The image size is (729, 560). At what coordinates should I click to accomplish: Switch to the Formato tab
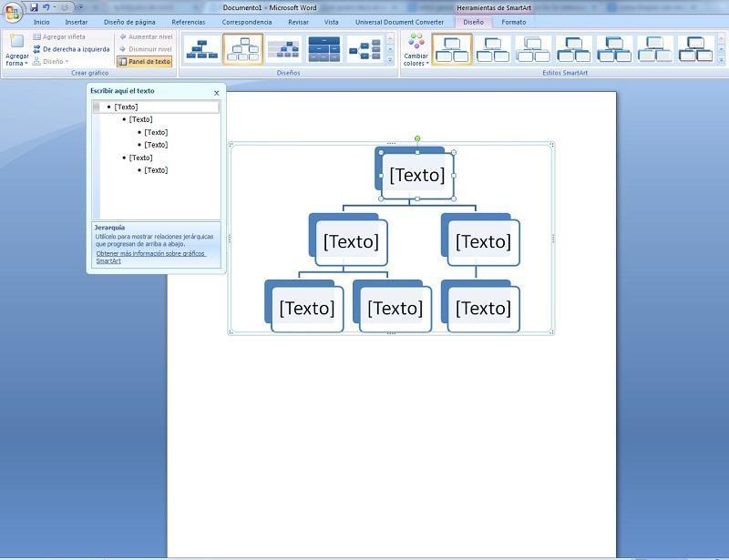point(513,22)
